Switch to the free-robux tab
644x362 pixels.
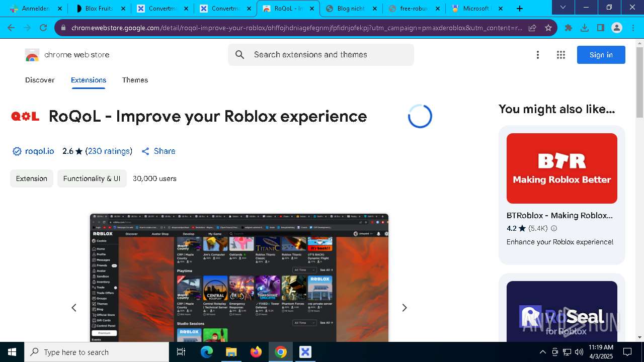pos(414,9)
